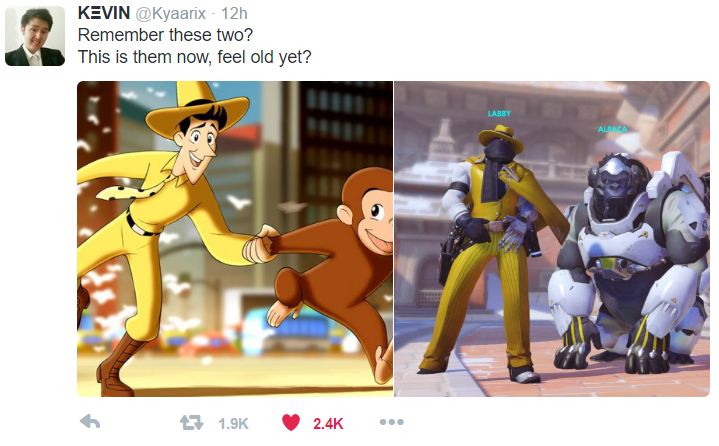Enlarge the Curious George cartoon image

pyautogui.click(x=235, y=239)
